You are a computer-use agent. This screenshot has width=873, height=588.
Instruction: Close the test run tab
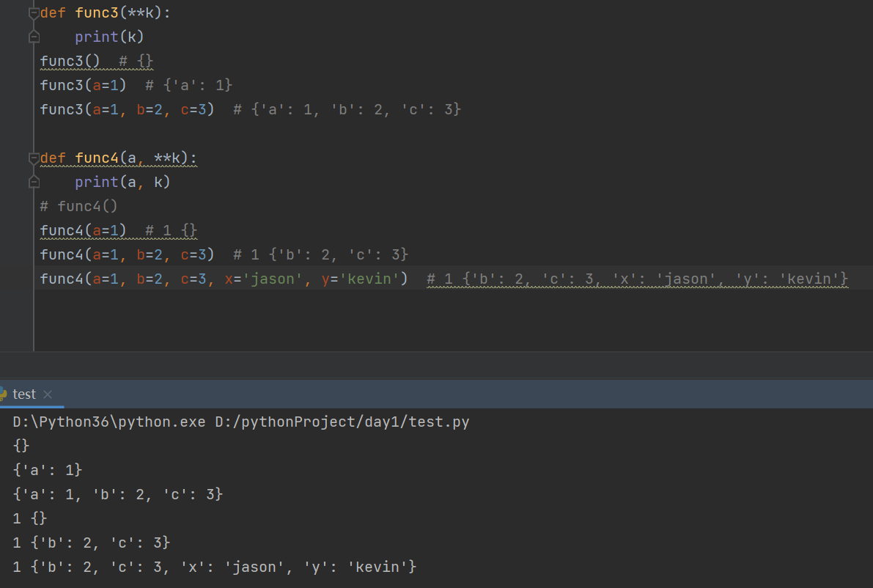pyautogui.click(x=48, y=394)
